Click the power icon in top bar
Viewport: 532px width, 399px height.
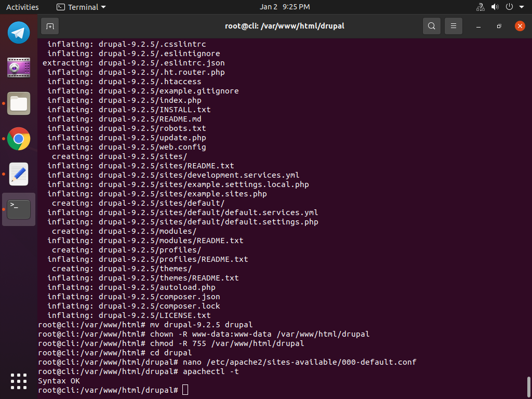(509, 7)
